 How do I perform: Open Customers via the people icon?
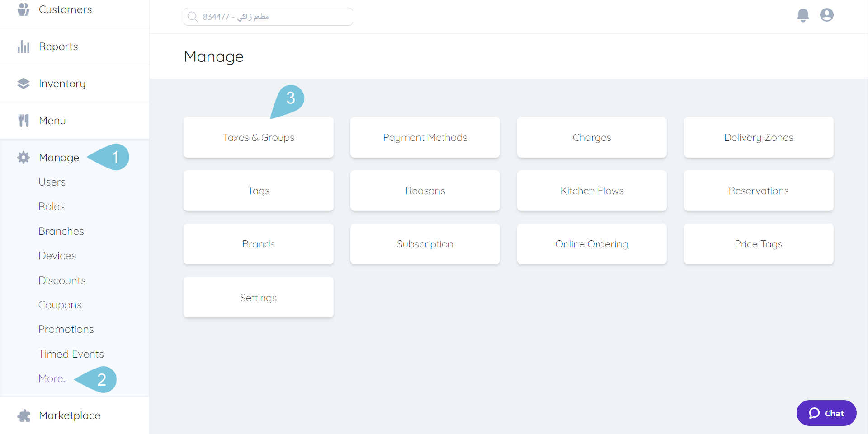pos(23,9)
